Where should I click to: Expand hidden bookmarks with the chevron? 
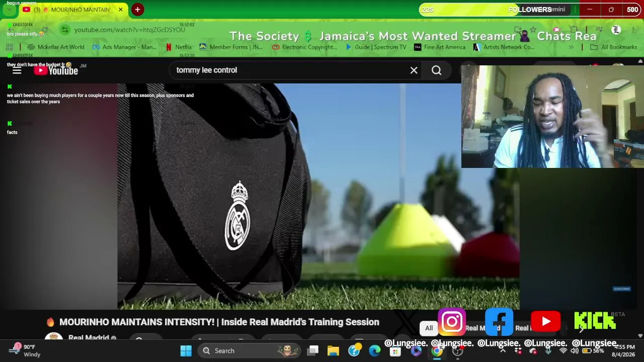tap(571, 47)
